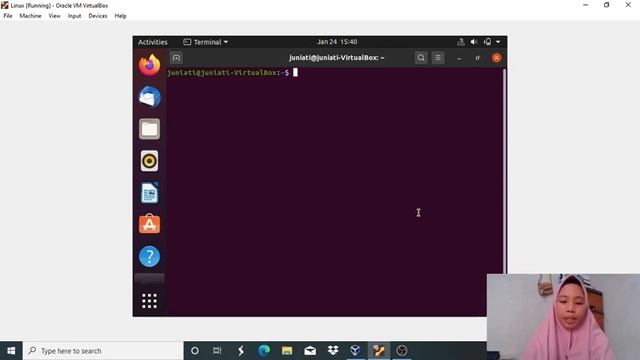Click the power icon in the top bar
This screenshot has height=360, width=640.
487,42
